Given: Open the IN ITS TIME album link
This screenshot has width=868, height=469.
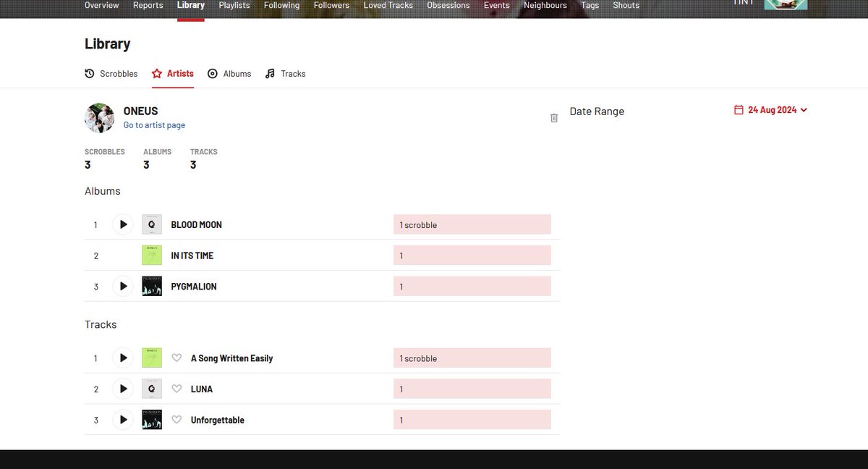Looking at the screenshot, I should (192, 255).
